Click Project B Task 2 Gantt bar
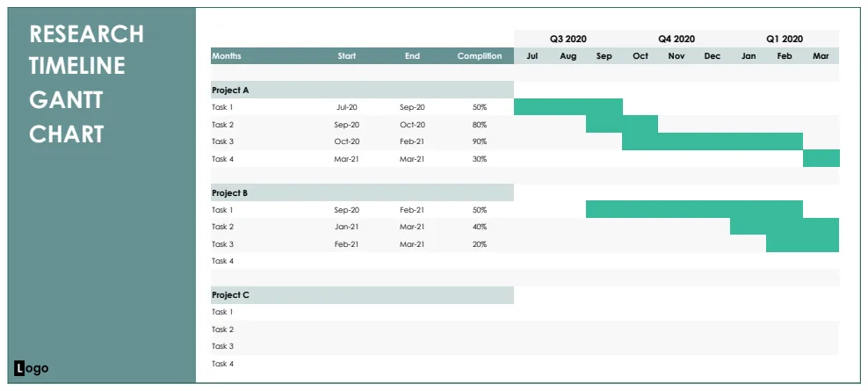 tap(785, 227)
